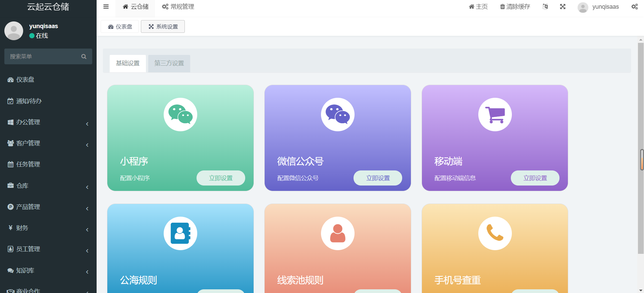Open the 云仓储 top tab
Screen dimensions: 644x293
[135, 7]
